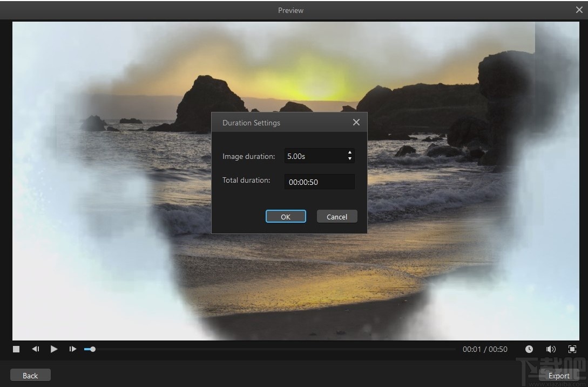Click the Total duration field

pyautogui.click(x=319, y=182)
